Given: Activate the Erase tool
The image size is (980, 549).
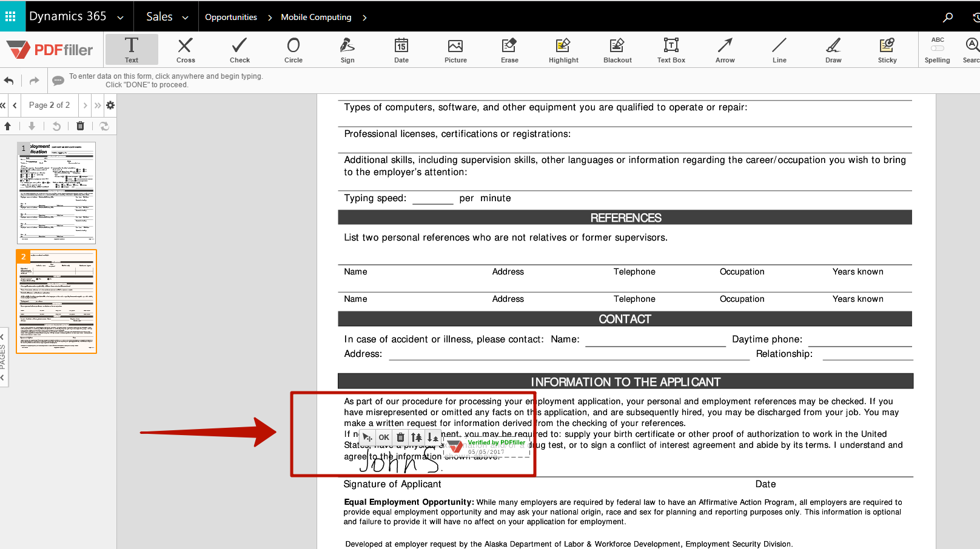Looking at the screenshot, I should (509, 49).
